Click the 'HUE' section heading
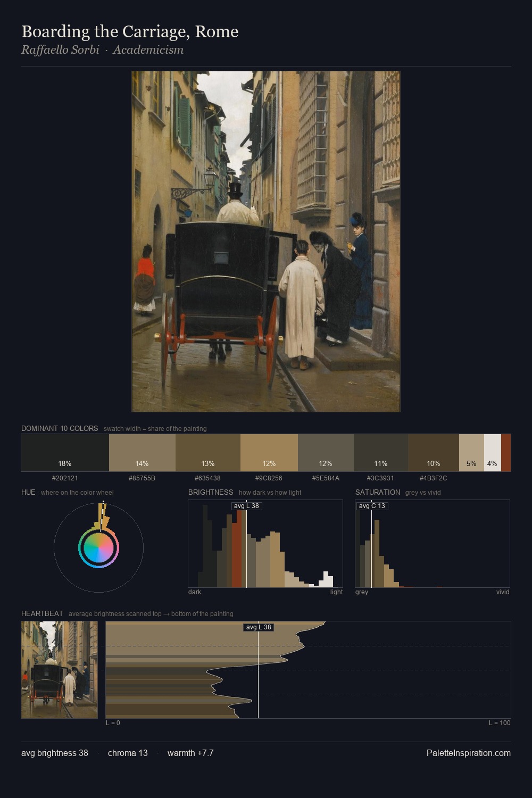 [28, 492]
